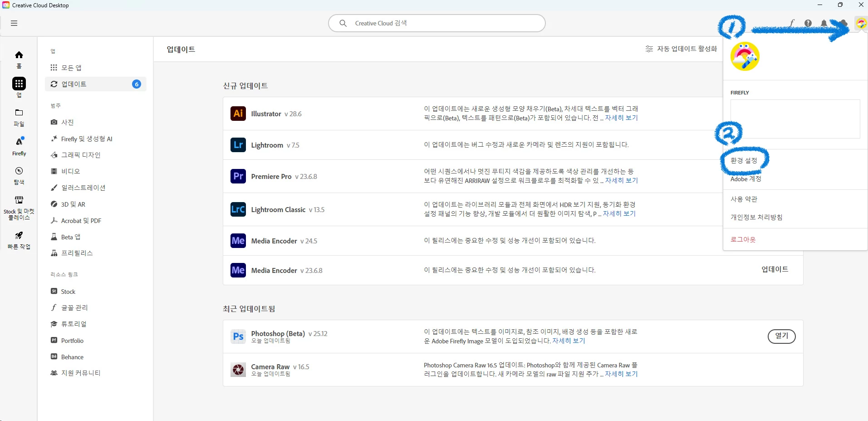Click 자세히 보기 in Camera Raw row
The width and height of the screenshot is (868, 421).
[x=621, y=374]
